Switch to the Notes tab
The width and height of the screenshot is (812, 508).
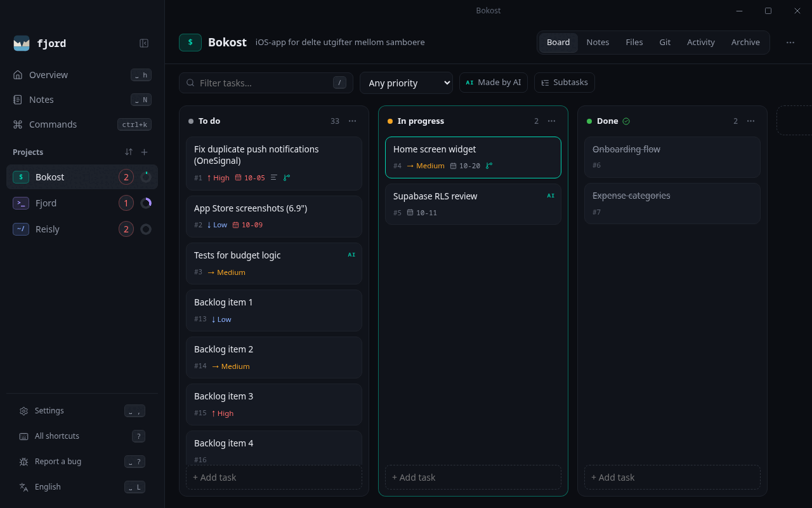pyautogui.click(x=598, y=43)
